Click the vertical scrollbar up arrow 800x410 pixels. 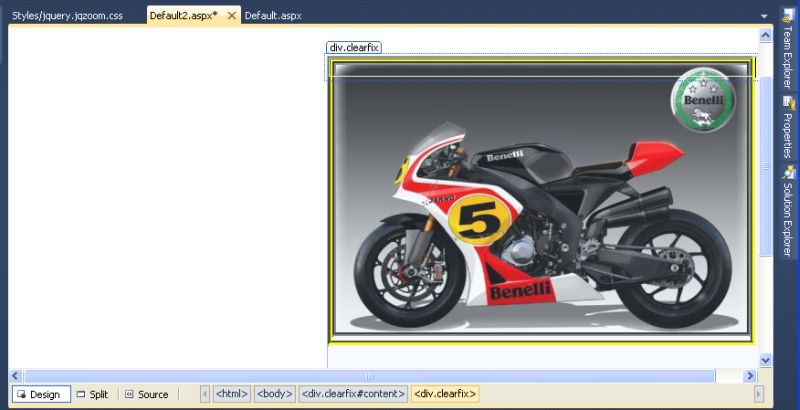coord(766,34)
